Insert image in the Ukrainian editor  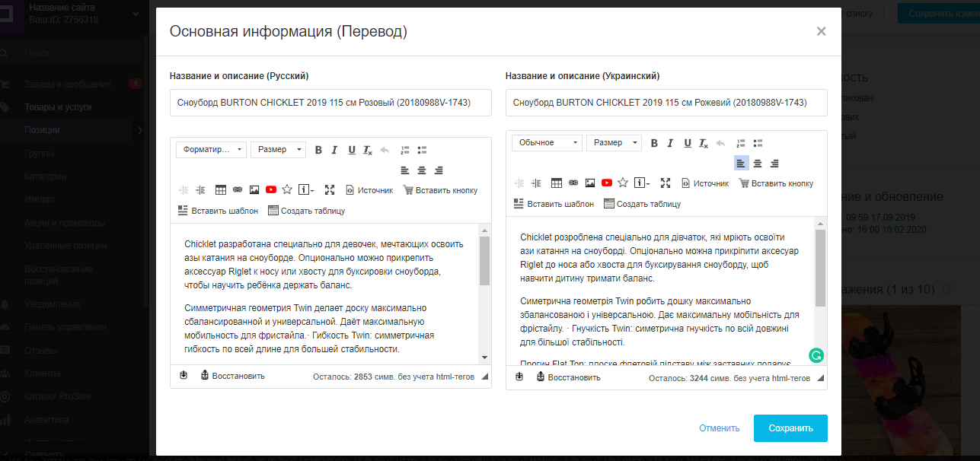tap(590, 183)
